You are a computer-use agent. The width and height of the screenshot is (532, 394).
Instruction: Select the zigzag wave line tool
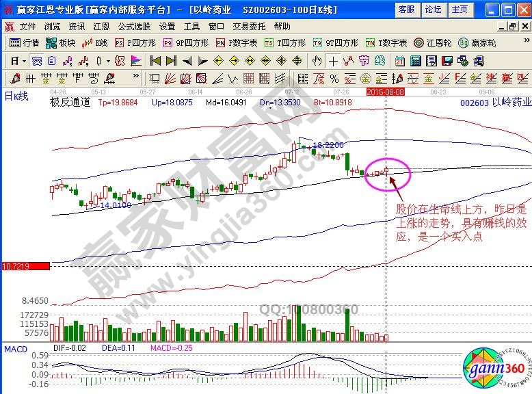pyautogui.click(x=232, y=79)
